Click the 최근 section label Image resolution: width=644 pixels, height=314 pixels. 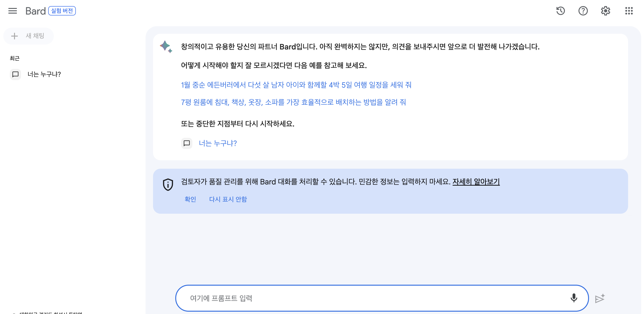coord(15,58)
